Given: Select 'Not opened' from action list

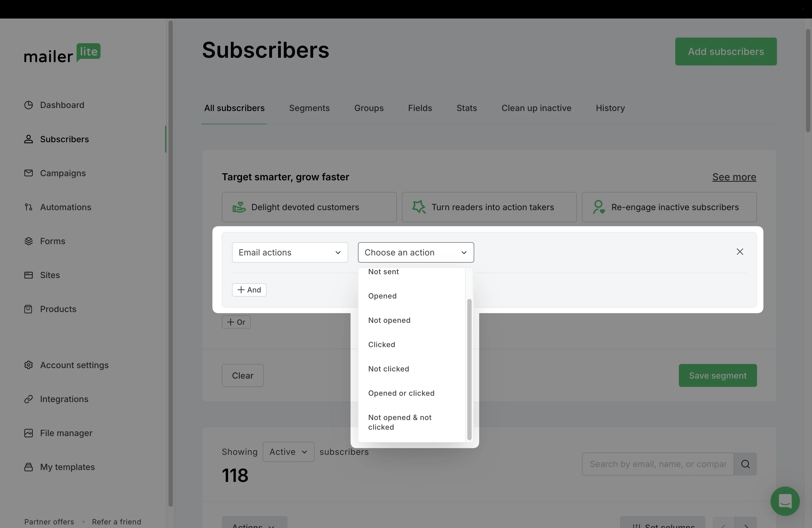Looking at the screenshot, I should pyautogui.click(x=389, y=320).
